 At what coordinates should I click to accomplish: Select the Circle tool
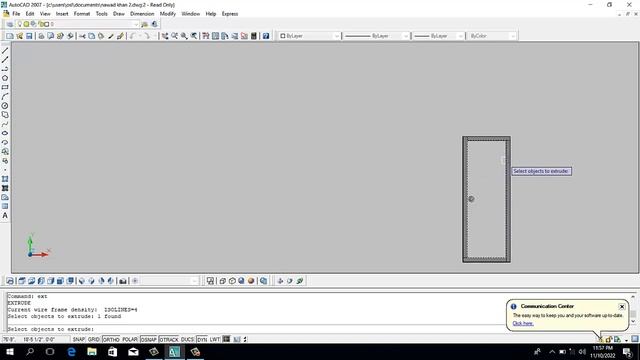point(5,105)
